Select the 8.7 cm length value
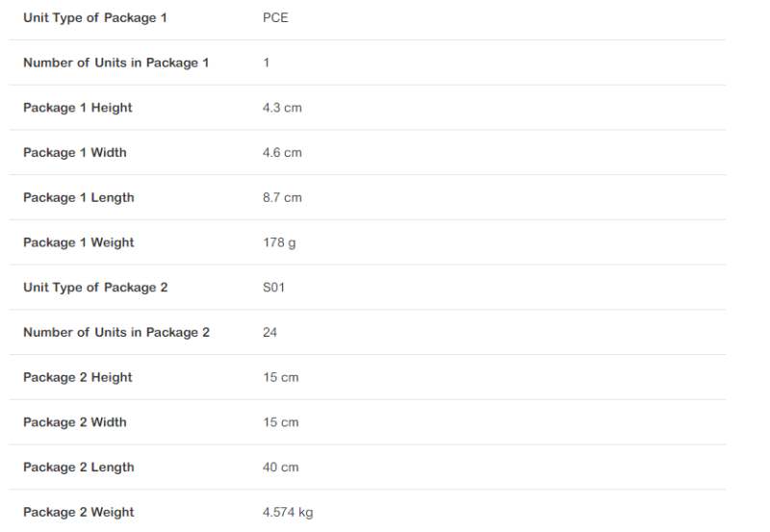The image size is (770, 532). [x=282, y=198]
